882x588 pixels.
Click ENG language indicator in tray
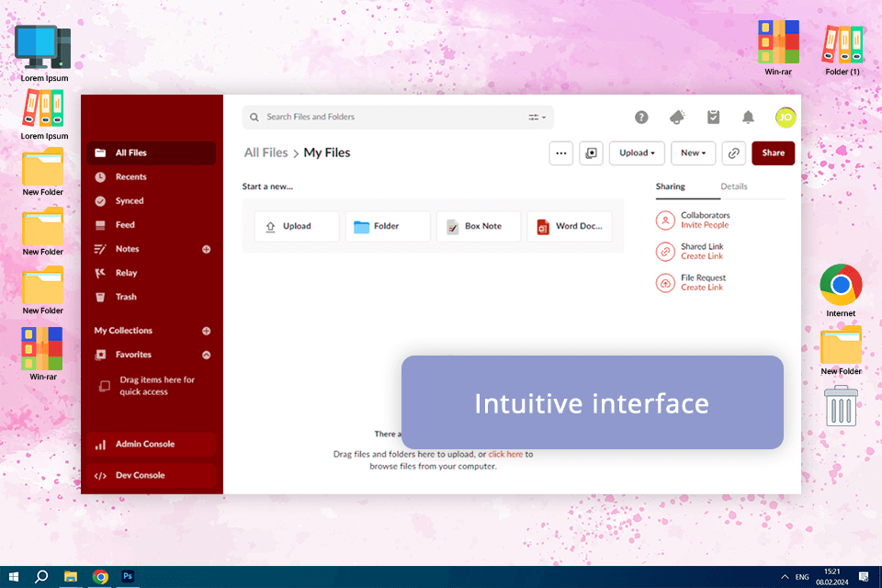[802, 577]
